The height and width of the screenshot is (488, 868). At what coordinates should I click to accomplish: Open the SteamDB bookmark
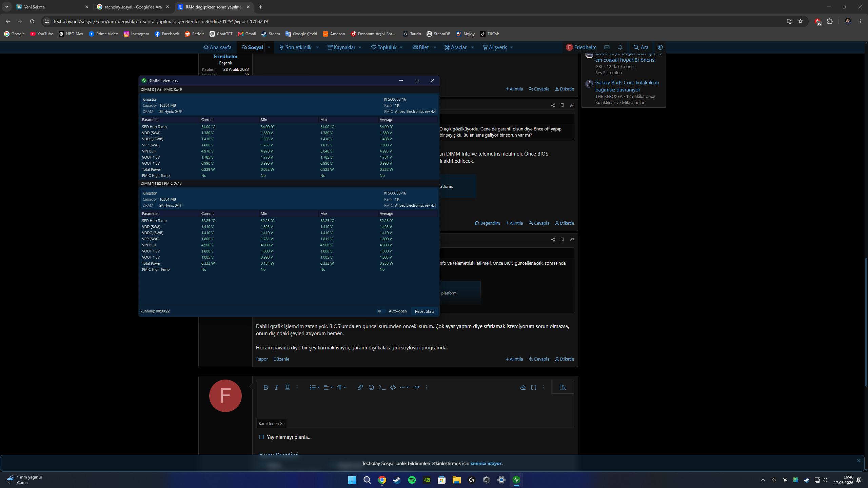(x=438, y=34)
